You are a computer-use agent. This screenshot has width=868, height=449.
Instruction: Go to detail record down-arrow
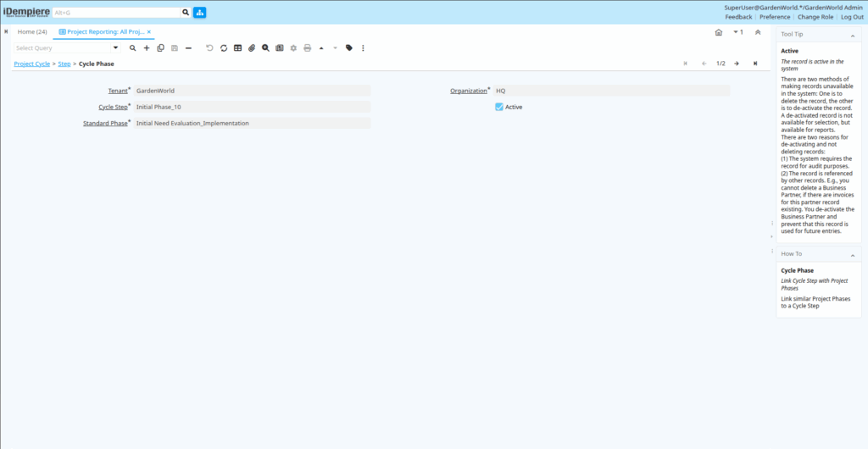tap(335, 48)
